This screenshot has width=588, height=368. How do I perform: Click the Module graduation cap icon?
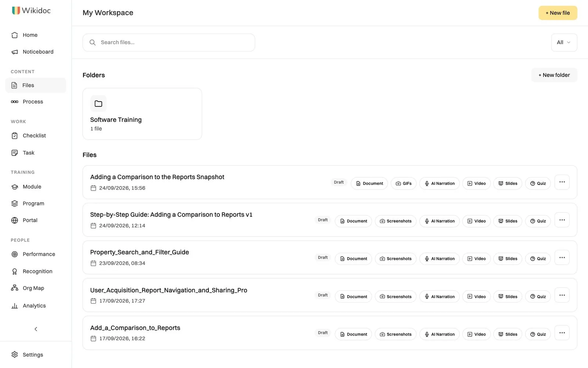coord(15,187)
